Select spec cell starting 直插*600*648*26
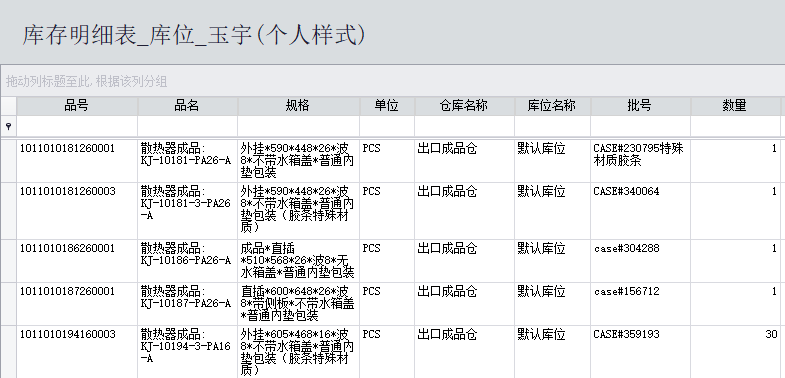 298,304
